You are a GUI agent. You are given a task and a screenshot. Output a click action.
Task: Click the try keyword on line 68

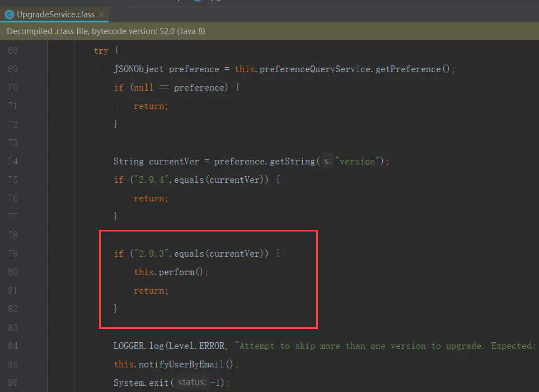click(x=101, y=50)
